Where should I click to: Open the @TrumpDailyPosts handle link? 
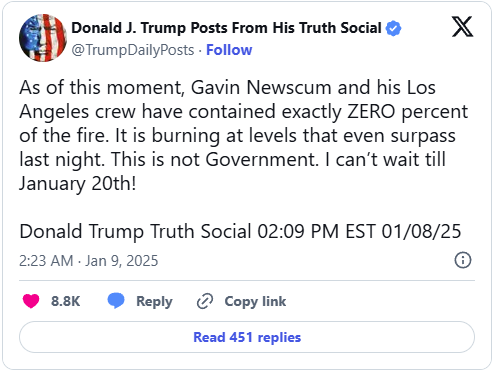click(x=133, y=50)
